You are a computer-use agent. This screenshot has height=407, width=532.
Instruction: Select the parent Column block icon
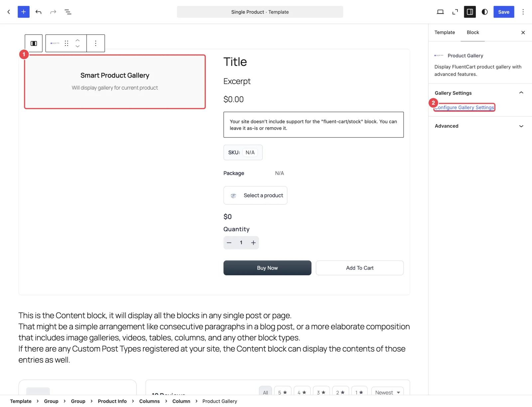[x=34, y=43]
